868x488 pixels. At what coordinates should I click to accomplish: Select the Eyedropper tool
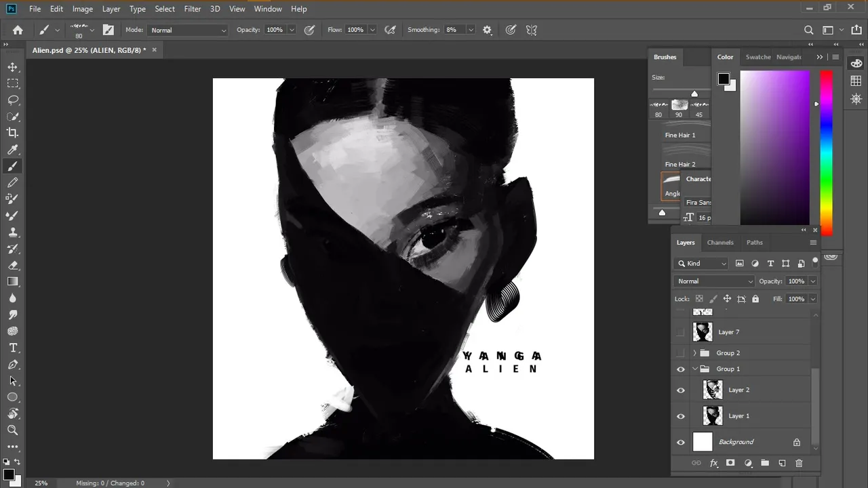[x=13, y=150]
